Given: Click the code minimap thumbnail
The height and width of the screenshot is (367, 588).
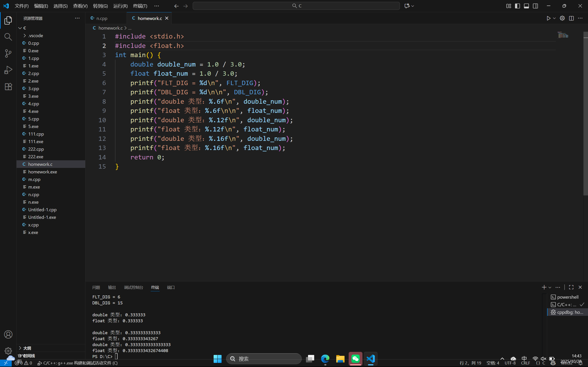Looking at the screenshot, I should (x=563, y=35).
